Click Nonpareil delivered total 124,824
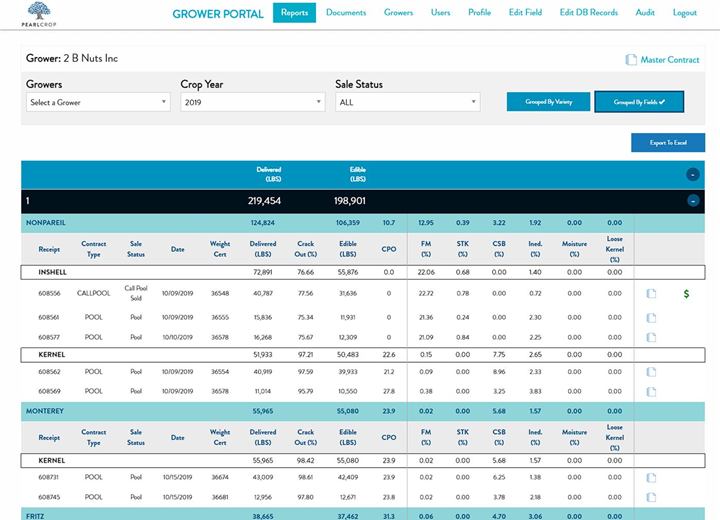Screen dimensions: 720x520 pyautogui.click(x=263, y=223)
